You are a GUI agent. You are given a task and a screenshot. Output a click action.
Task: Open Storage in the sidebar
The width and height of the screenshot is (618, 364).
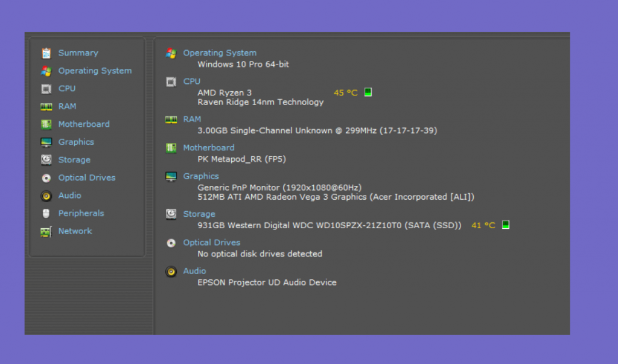pos(74,160)
